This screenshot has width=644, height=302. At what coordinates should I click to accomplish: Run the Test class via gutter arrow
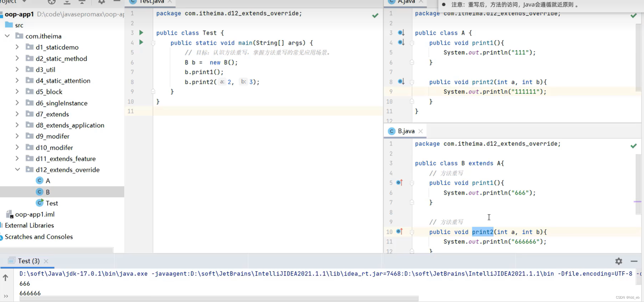point(141,32)
